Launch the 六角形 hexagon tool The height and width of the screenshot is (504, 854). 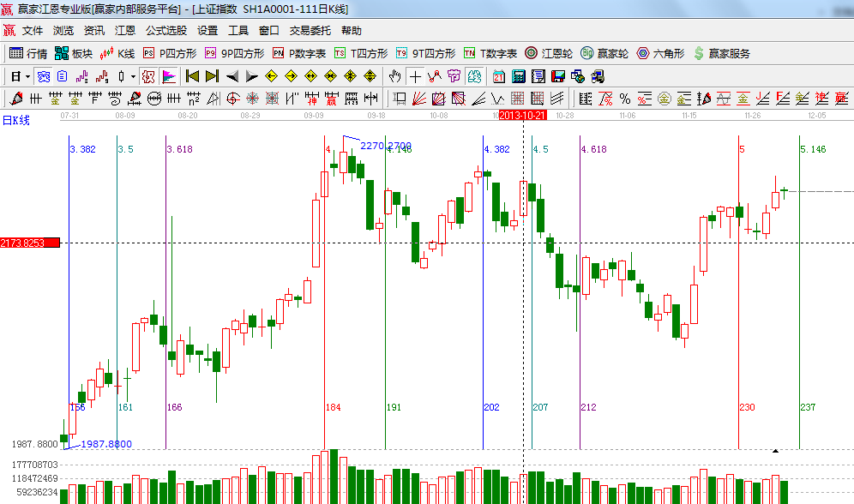point(660,53)
